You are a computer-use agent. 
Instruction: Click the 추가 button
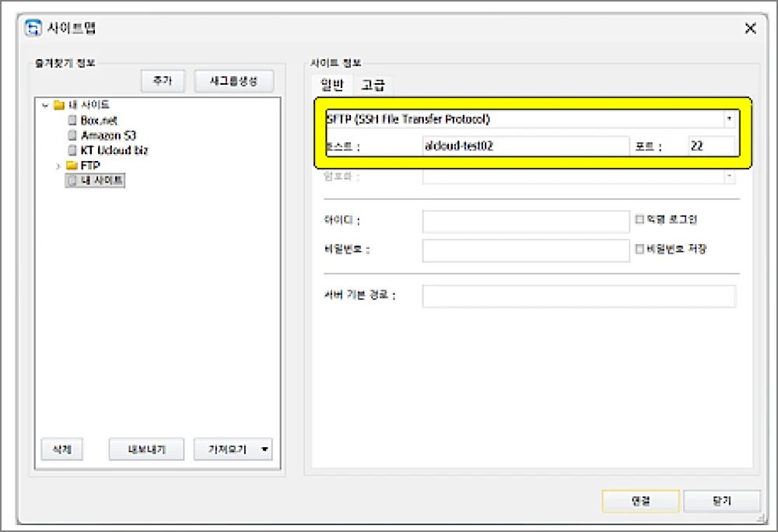pyautogui.click(x=163, y=81)
